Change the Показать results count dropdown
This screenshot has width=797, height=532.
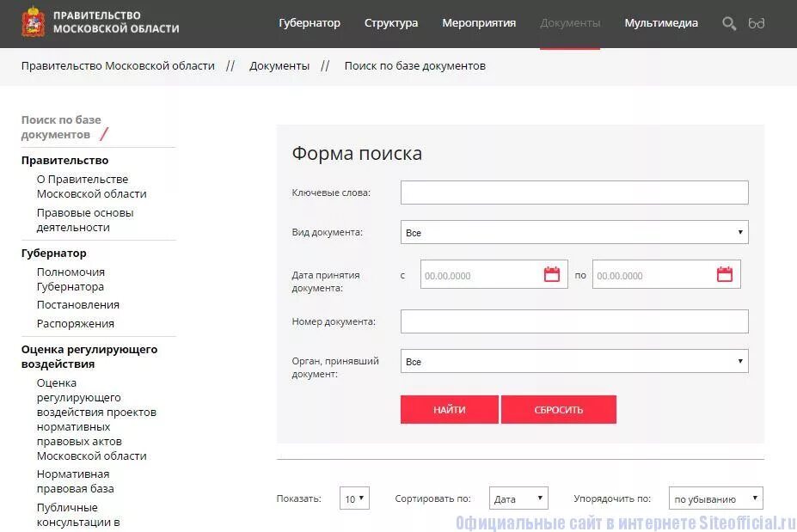pyautogui.click(x=353, y=498)
